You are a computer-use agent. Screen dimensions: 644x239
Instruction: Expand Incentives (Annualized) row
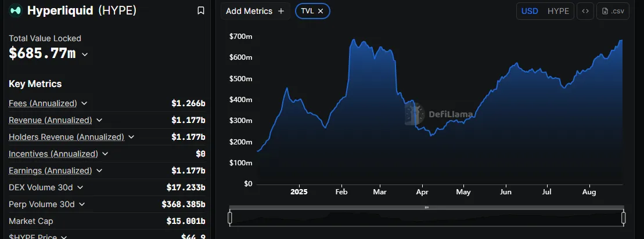(105, 154)
